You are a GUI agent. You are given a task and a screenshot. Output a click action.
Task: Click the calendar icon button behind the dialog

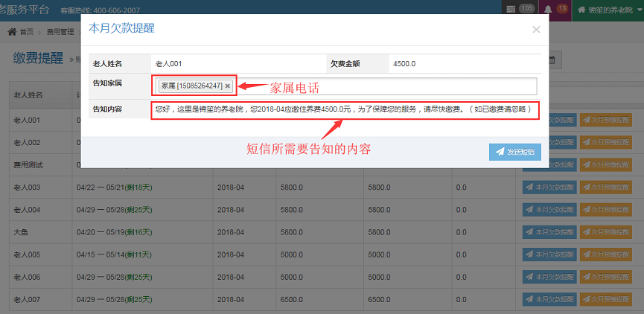point(552,61)
